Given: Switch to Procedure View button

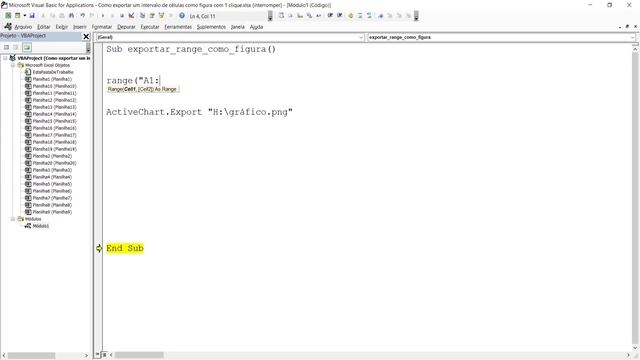Looking at the screenshot, I should tap(98, 355).
